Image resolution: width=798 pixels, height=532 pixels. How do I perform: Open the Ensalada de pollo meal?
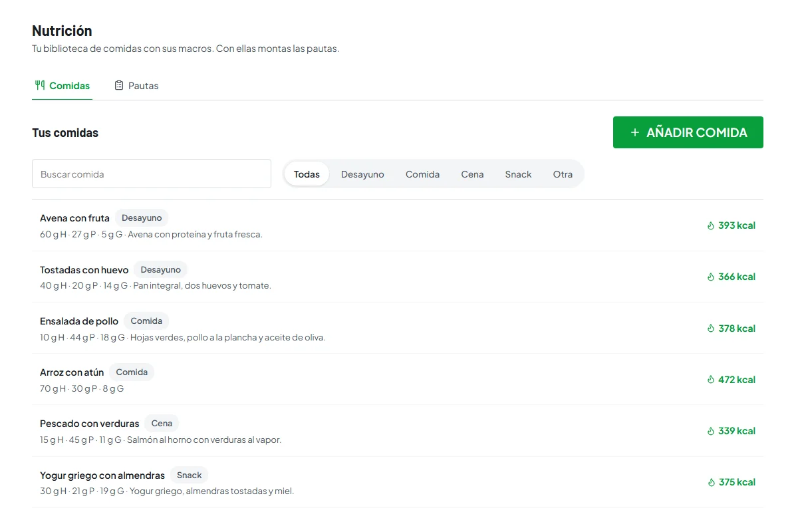tap(398, 329)
